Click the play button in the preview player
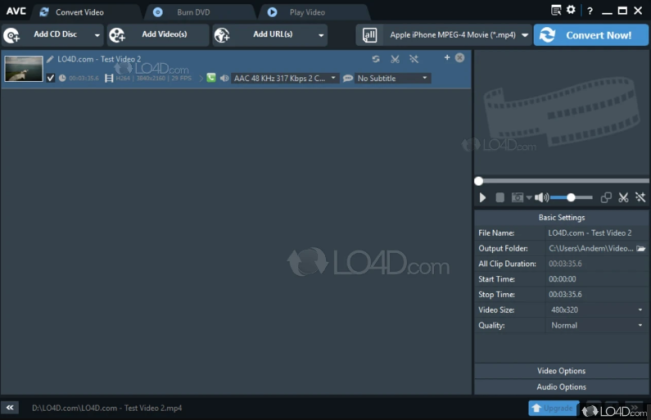The width and height of the screenshot is (651, 420). tap(482, 198)
